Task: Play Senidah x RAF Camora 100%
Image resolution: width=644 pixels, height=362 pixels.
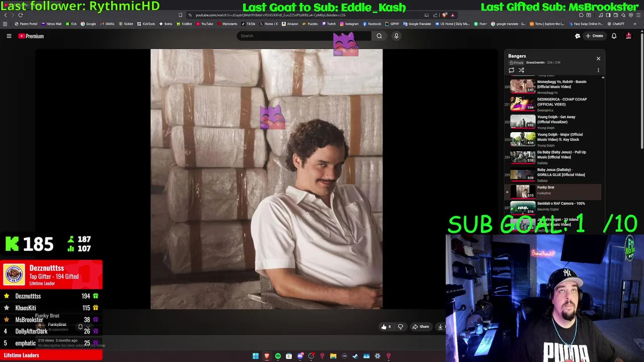Action: point(553,207)
